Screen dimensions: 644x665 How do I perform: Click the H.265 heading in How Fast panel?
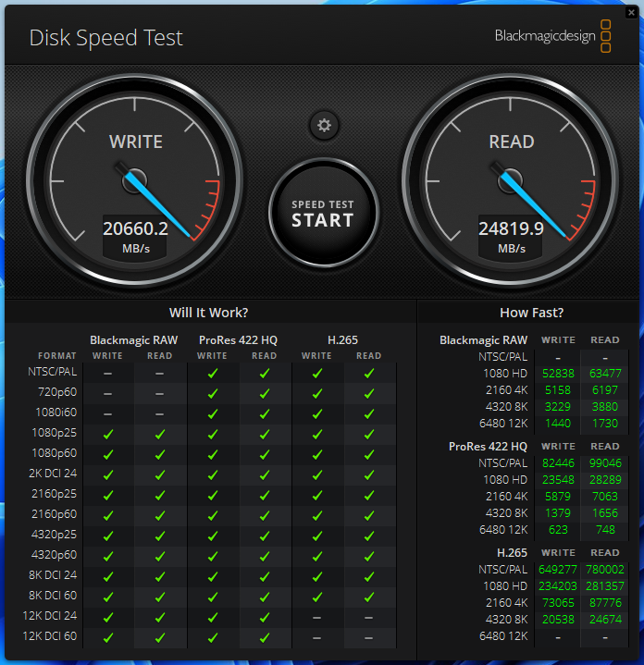click(512, 553)
